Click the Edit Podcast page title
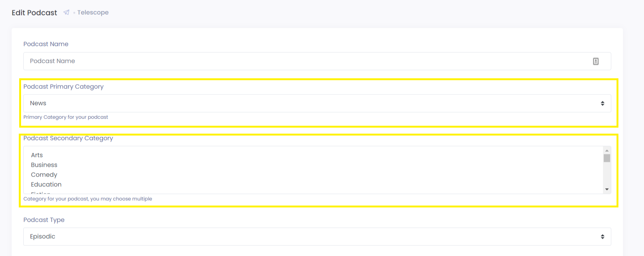 pyautogui.click(x=34, y=13)
